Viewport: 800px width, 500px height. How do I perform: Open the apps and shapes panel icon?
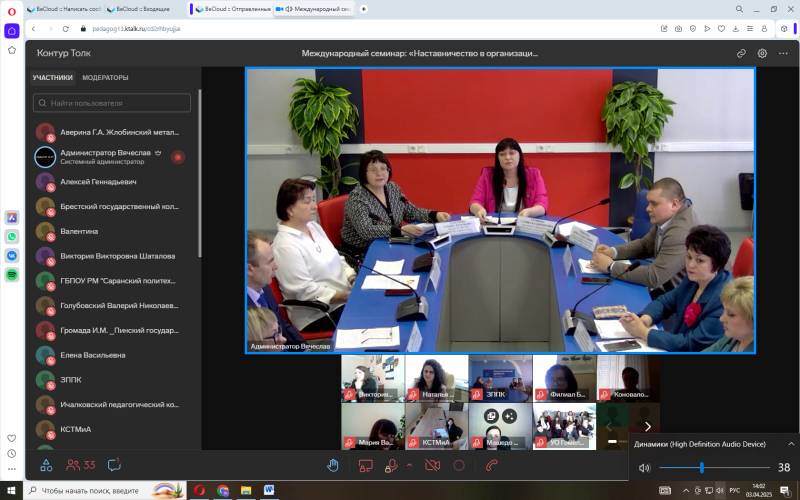[x=46, y=465]
